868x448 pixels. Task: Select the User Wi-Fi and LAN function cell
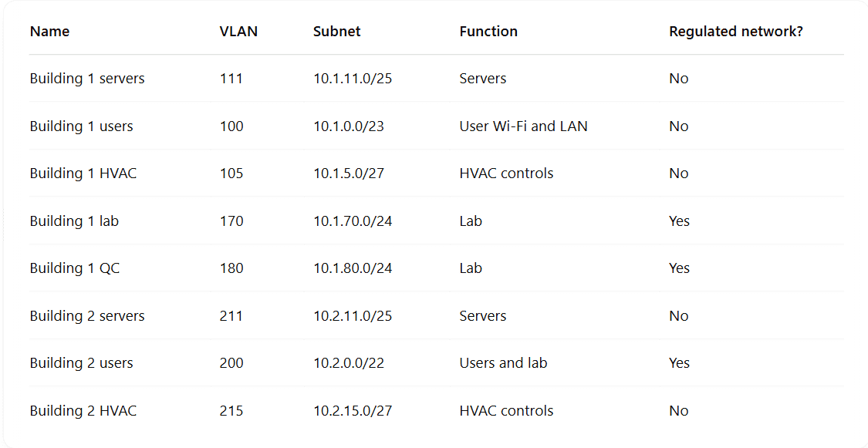523,126
